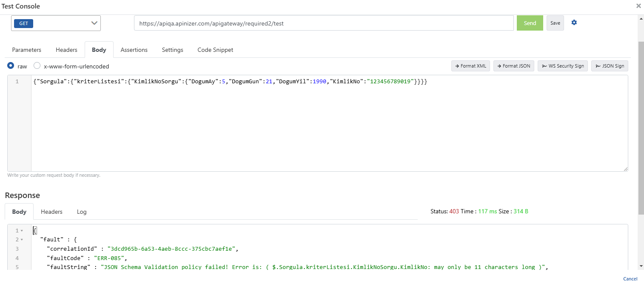Screen dimensions: 644x286
Task: View the response Headers tab
Action: (x=51, y=212)
